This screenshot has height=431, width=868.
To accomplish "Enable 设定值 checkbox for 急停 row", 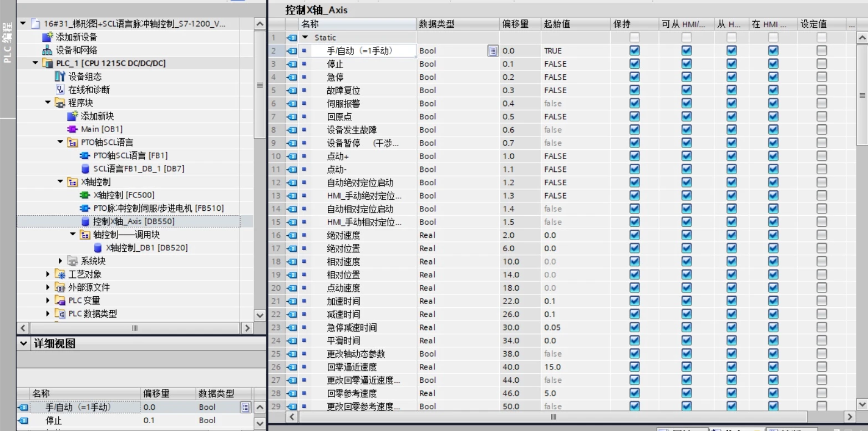I will click(822, 77).
